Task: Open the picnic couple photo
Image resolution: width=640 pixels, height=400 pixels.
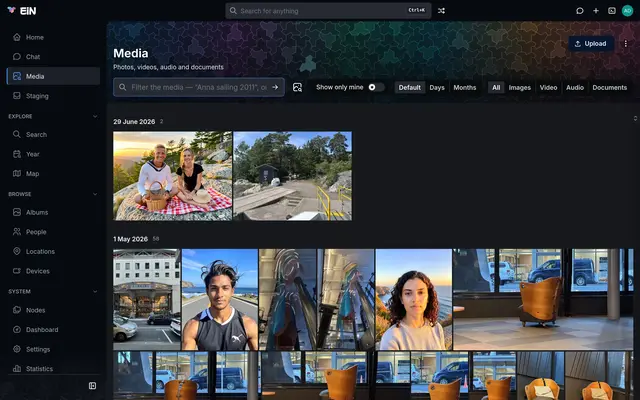Action: (x=173, y=176)
